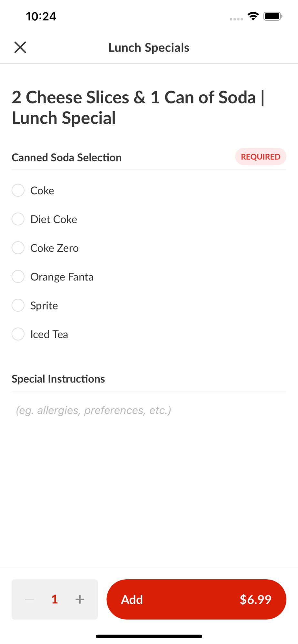The width and height of the screenshot is (298, 644).
Task: Tap the home indicator bar
Action: click(149, 636)
